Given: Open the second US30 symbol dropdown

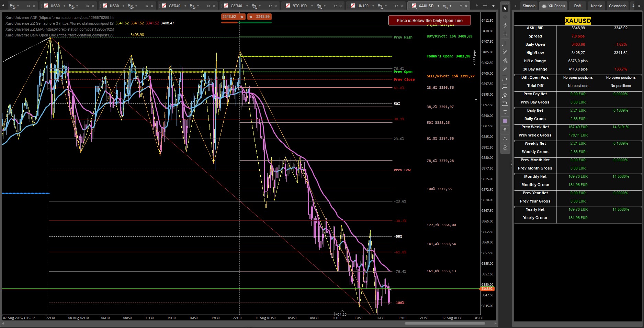Looking at the screenshot, I should pos(123,6).
